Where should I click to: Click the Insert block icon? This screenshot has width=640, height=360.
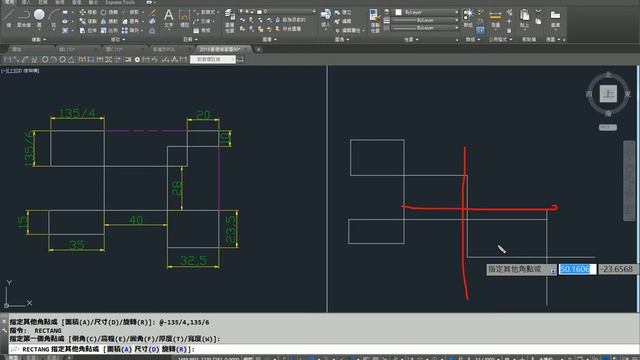(325, 17)
